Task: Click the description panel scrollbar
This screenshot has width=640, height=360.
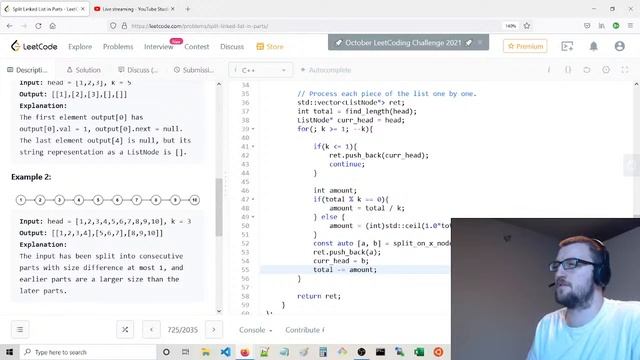Action: coord(219,207)
